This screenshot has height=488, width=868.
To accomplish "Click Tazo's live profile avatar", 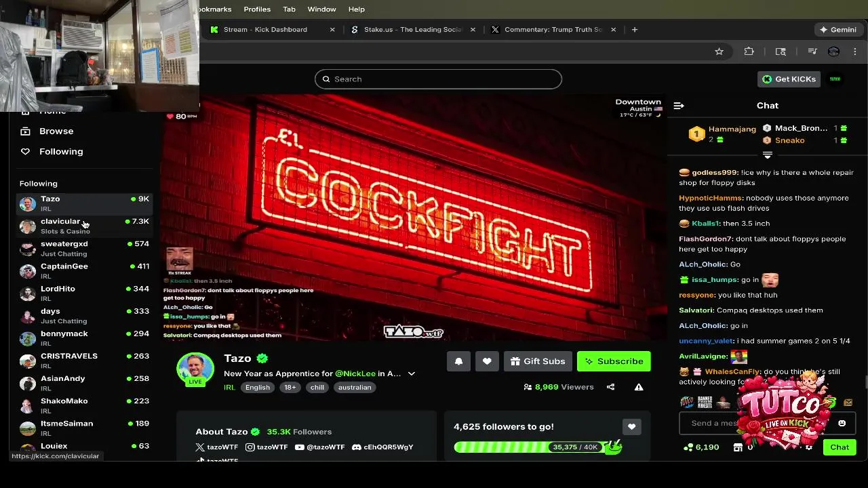I will 195,369.
